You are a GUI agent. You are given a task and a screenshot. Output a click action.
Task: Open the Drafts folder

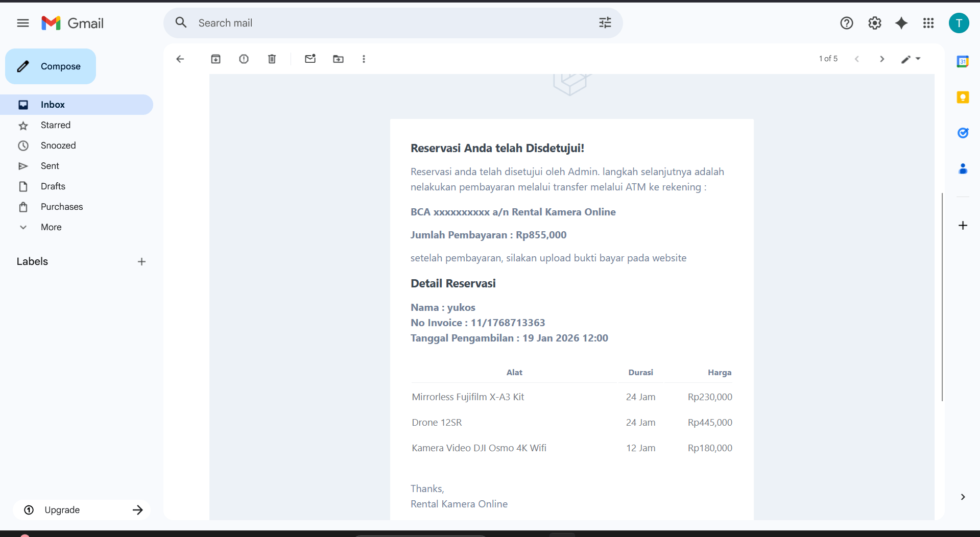(x=77, y=186)
